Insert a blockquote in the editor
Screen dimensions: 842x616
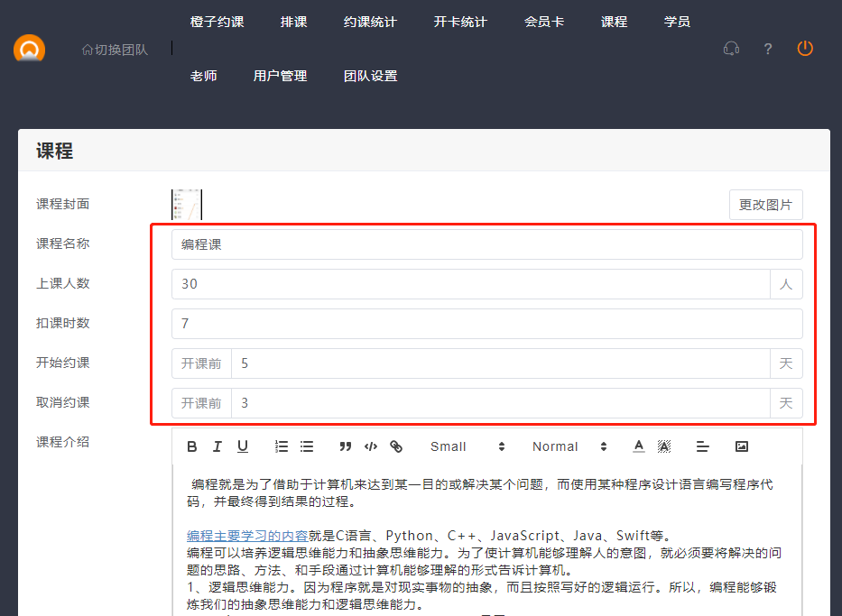tap(345, 446)
